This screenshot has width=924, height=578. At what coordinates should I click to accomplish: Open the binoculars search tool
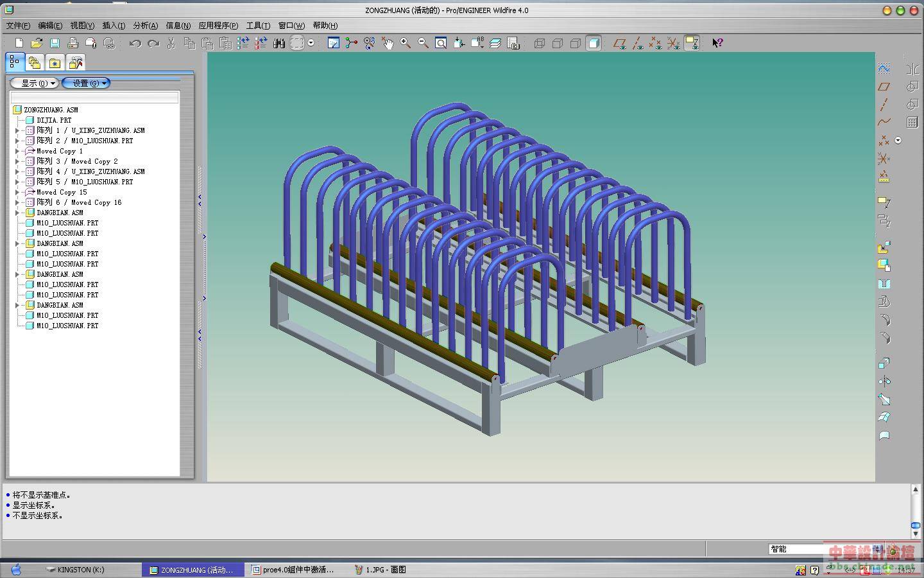pyautogui.click(x=279, y=43)
